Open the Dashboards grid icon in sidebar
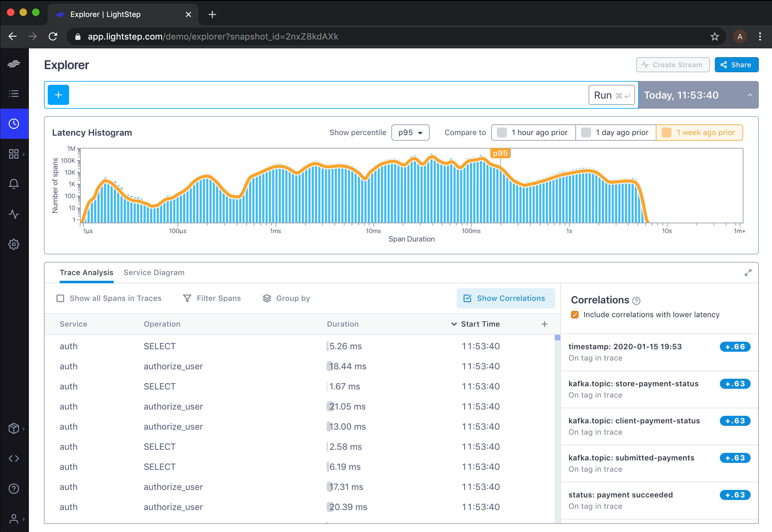This screenshot has height=532, width=772. pyautogui.click(x=14, y=154)
